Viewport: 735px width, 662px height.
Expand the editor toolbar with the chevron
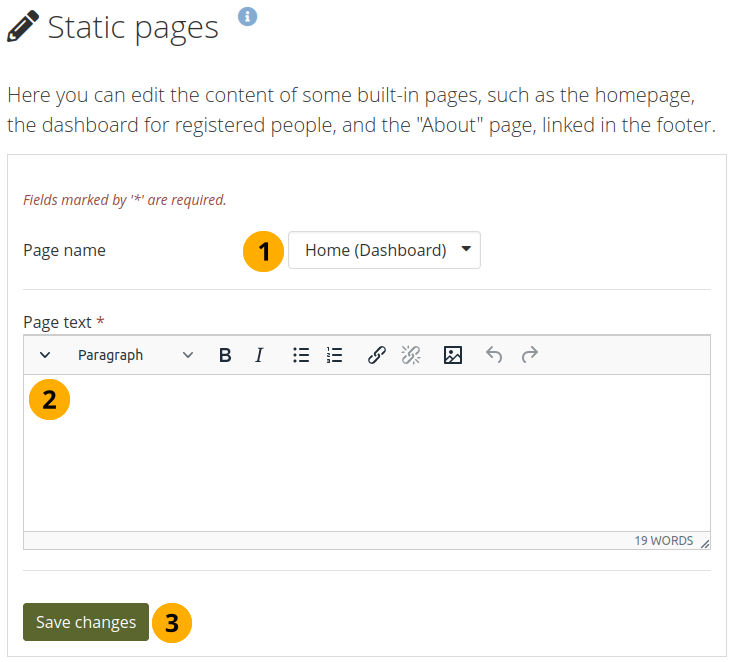pyautogui.click(x=45, y=355)
